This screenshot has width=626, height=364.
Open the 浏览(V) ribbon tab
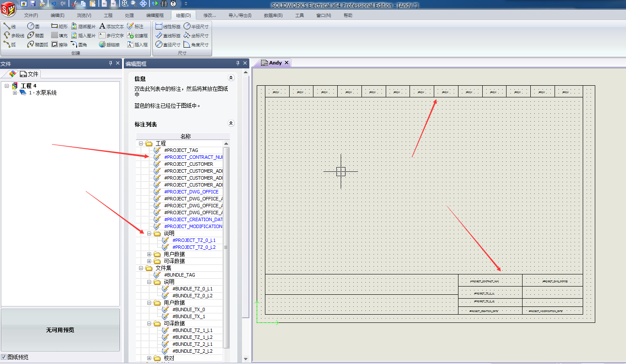(84, 15)
